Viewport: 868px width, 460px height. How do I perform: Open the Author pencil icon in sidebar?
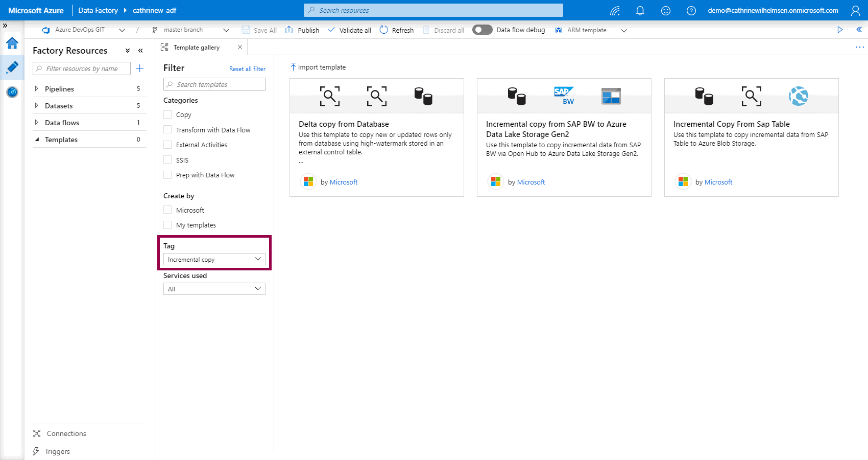pyautogui.click(x=12, y=67)
